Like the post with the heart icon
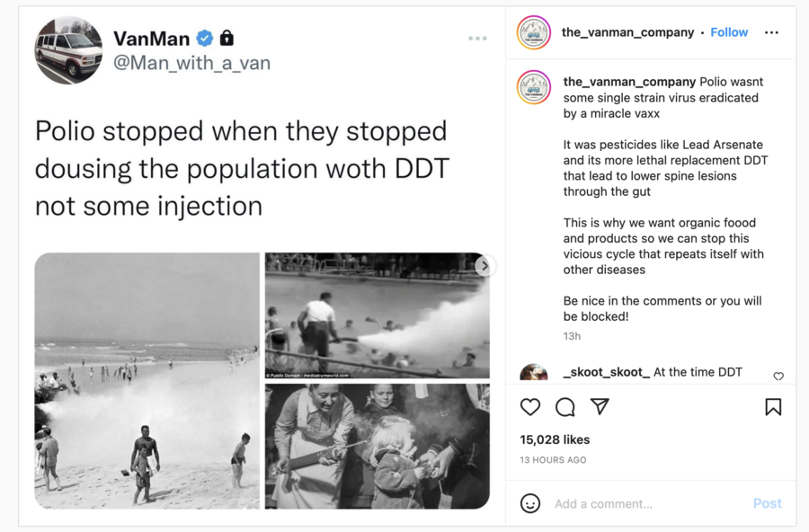The width and height of the screenshot is (809, 532). pyautogui.click(x=530, y=407)
